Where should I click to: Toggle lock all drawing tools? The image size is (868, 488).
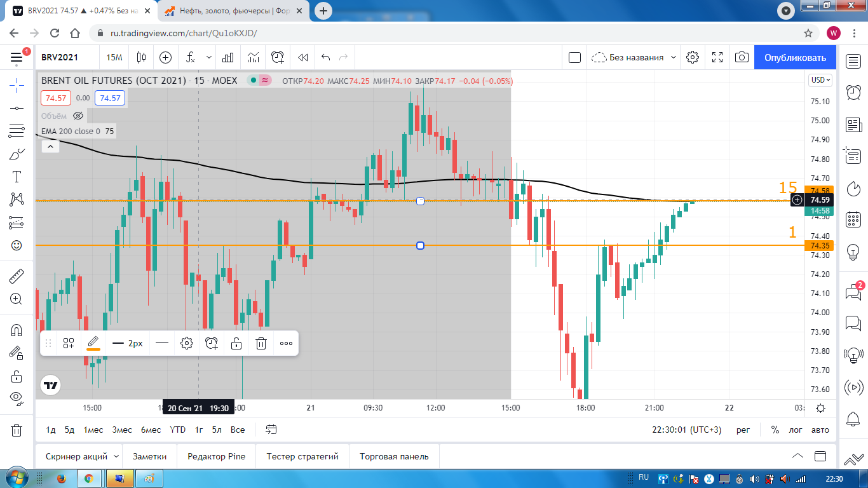[x=17, y=376]
